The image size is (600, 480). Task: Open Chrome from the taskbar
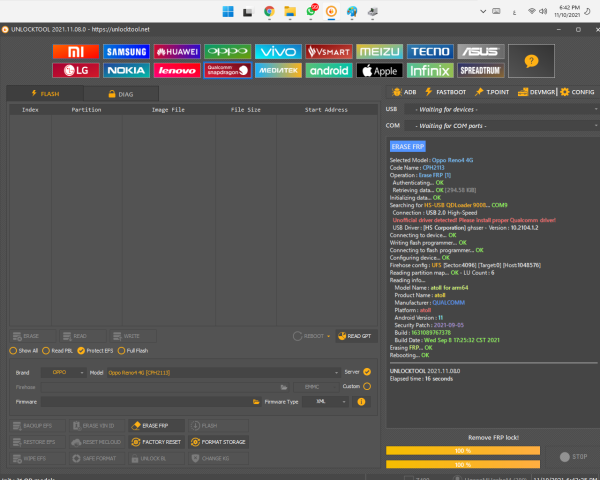click(x=269, y=11)
